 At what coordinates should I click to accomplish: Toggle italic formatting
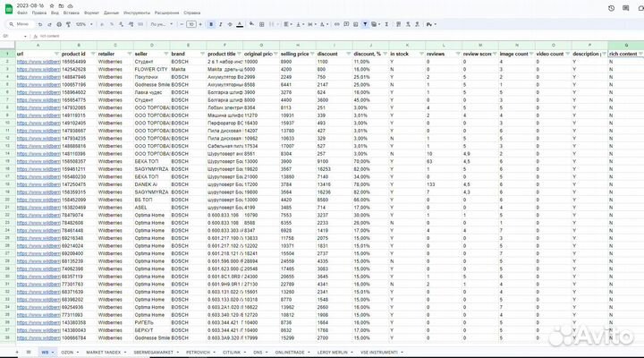(x=220, y=24)
